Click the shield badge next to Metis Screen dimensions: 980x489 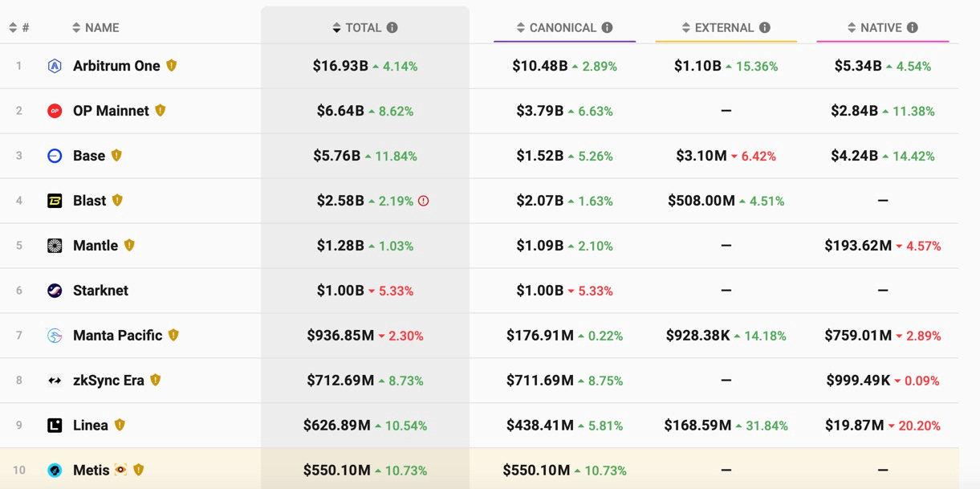[138, 471]
